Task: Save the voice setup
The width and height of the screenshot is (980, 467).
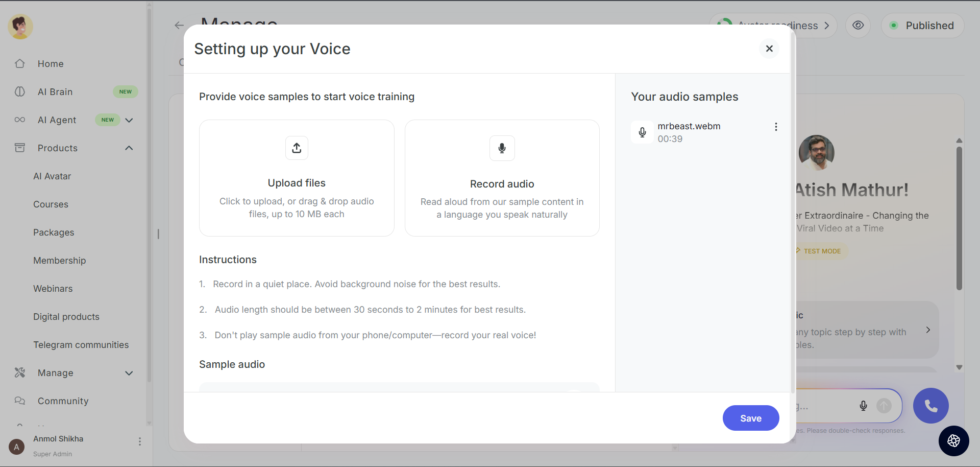Action: click(750, 418)
